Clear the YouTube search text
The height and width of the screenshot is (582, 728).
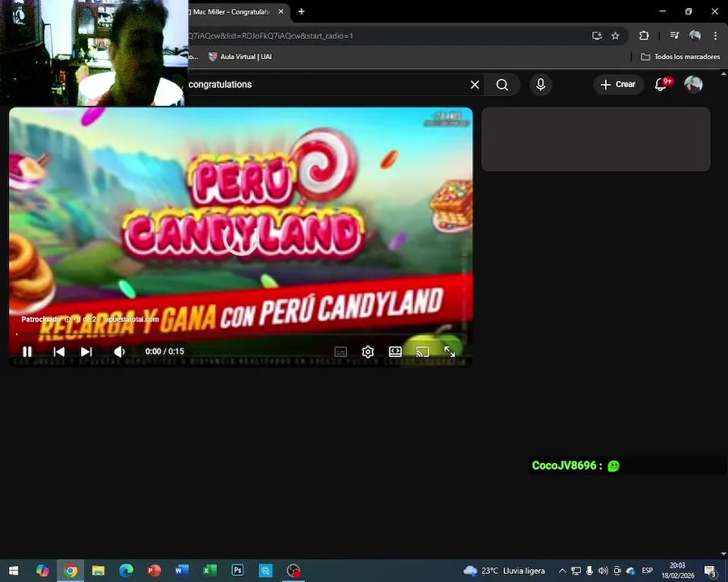[x=475, y=85]
